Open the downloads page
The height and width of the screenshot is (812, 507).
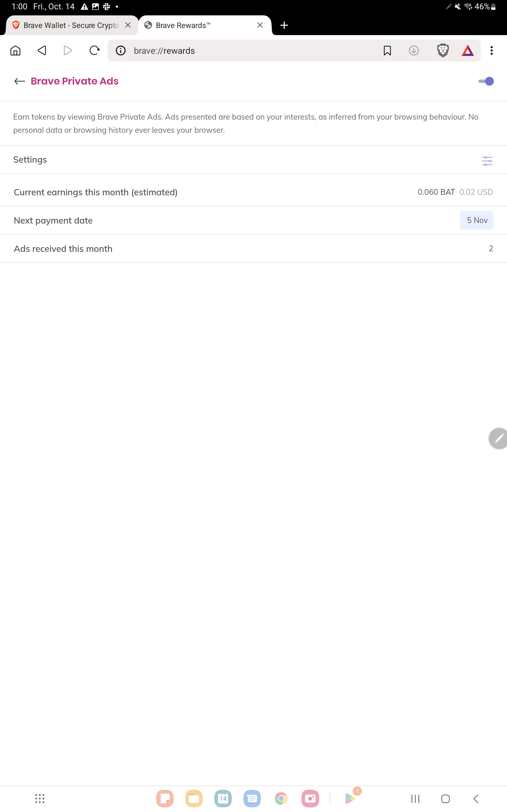(414, 51)
